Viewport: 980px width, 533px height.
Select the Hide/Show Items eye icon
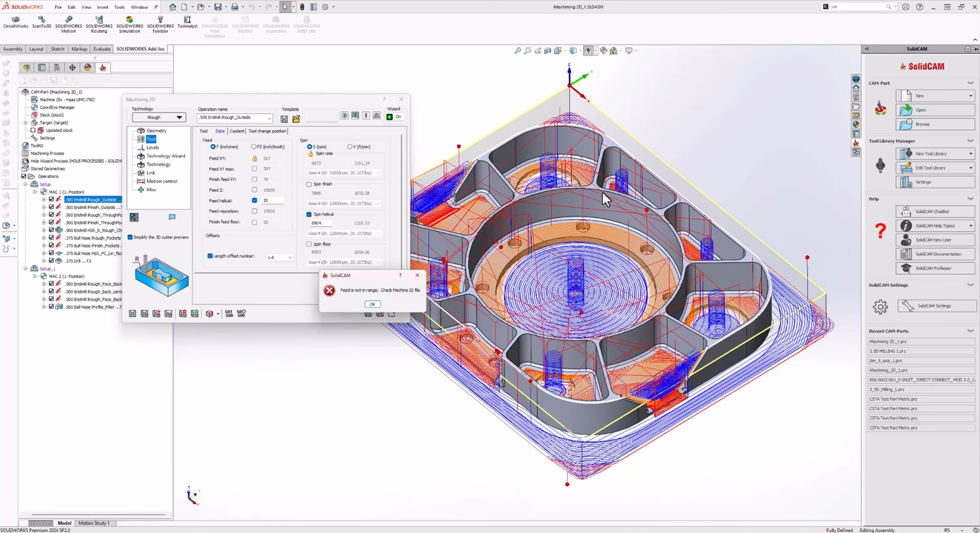(x=589, y=51)
